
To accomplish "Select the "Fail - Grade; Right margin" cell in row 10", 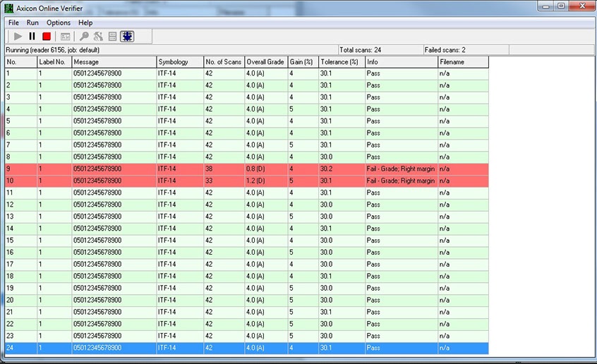I will coord(402,181).
